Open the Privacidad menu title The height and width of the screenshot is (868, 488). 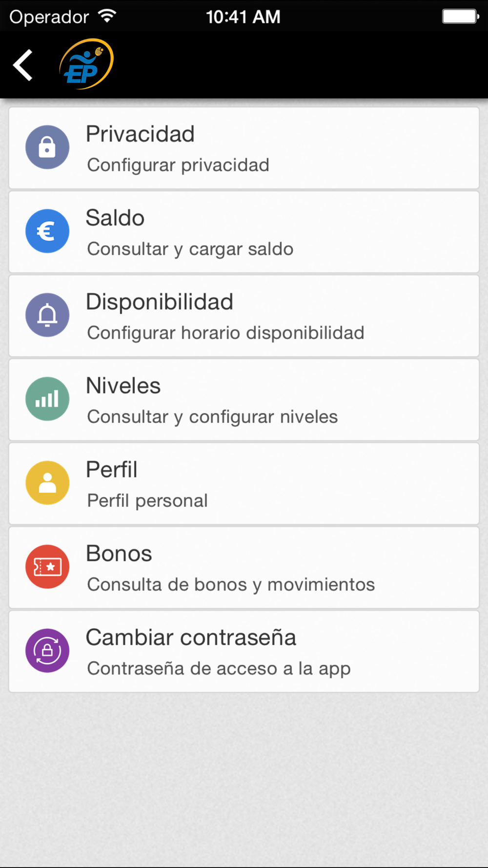[x=140, y=134]
